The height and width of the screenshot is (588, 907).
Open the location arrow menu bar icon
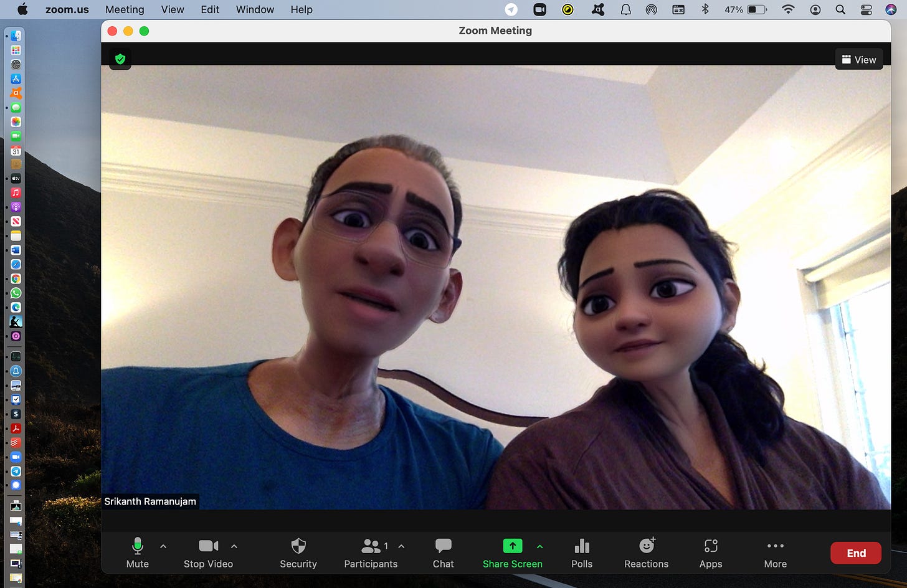[x=511, y=9]
